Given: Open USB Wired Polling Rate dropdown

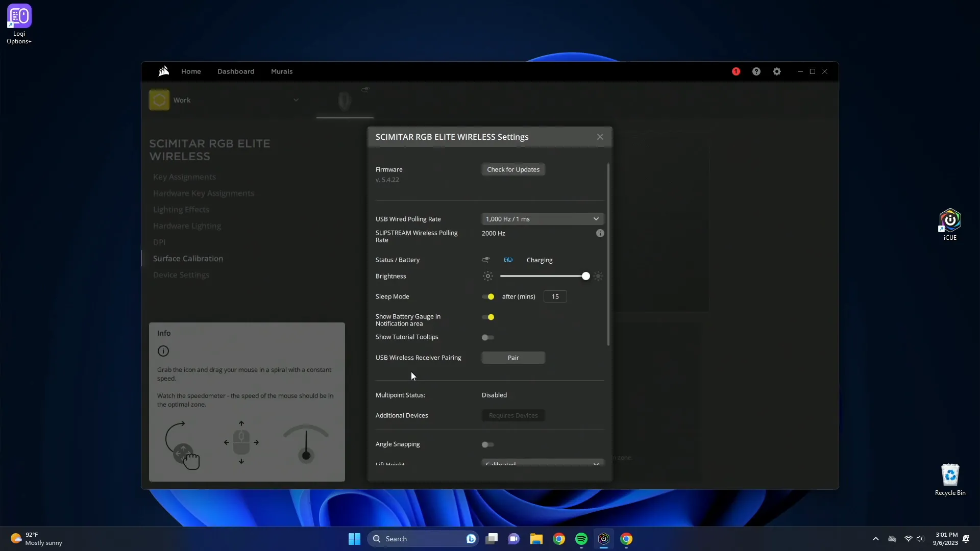Looking at the screenshot, I should [x=543, y=219].
